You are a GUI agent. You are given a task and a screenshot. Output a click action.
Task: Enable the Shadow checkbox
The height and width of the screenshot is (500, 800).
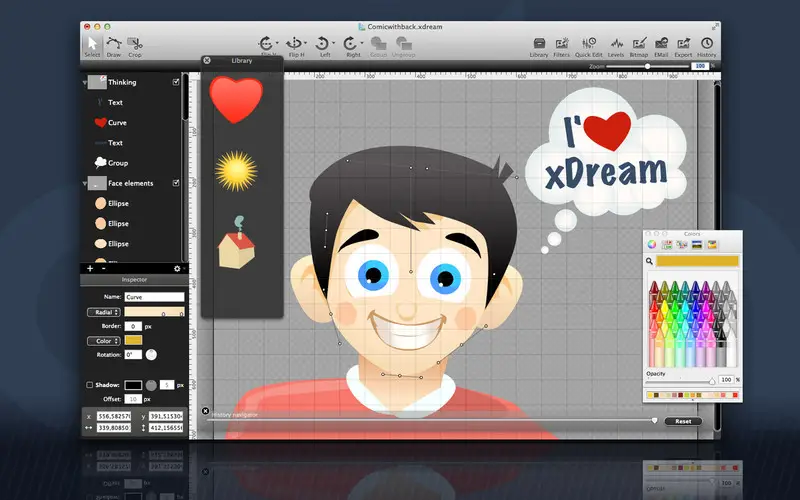tap(90, 385)
